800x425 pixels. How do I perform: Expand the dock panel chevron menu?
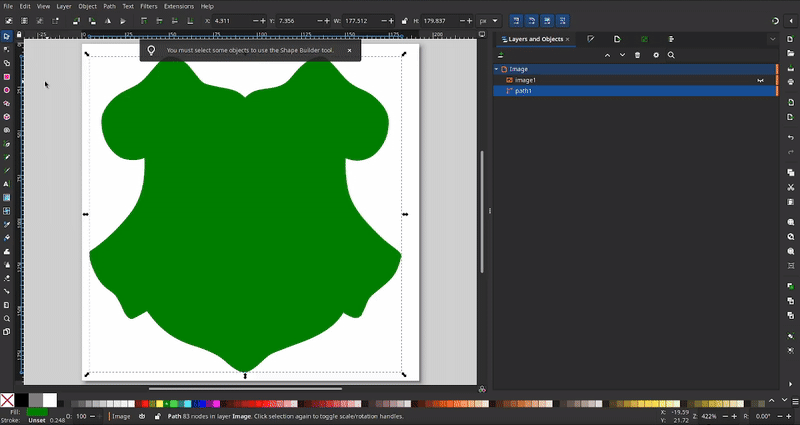click(773, 39)
